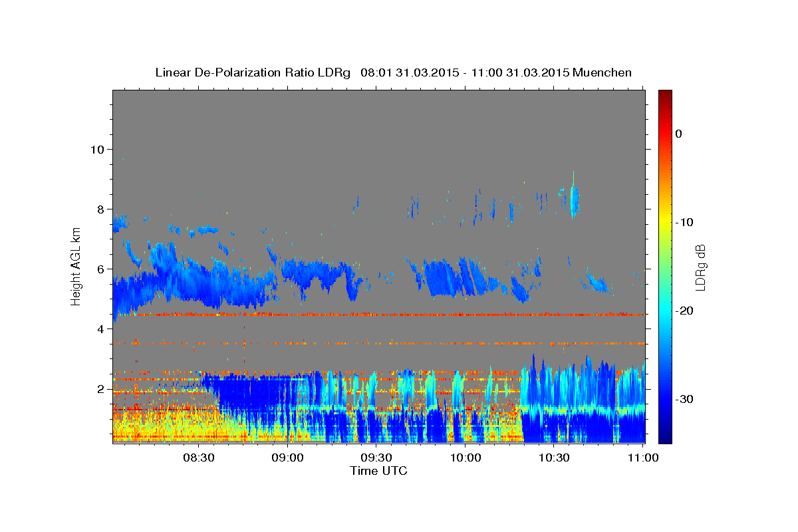Screen dimensions: 798x532
Task: Click the 08:30 time tick label
Action: (198, 458)
